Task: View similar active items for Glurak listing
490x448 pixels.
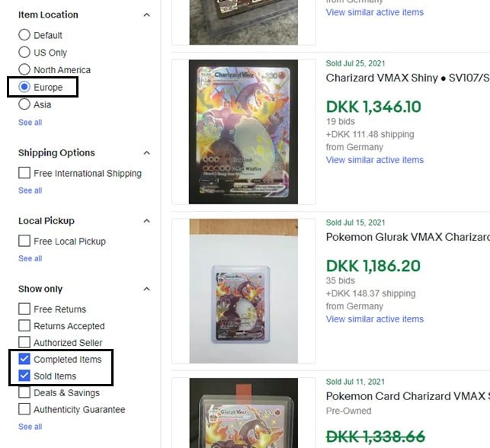Action: pos(375,319)
